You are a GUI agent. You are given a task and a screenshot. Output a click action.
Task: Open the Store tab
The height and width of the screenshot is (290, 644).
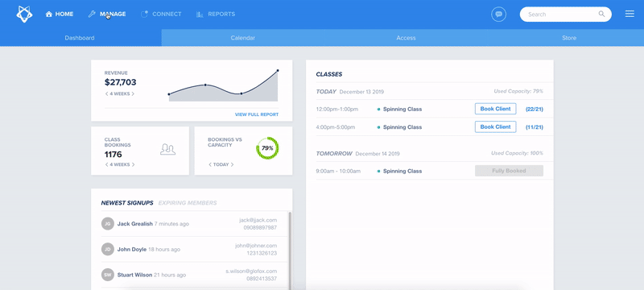click(x=569, y=38)
